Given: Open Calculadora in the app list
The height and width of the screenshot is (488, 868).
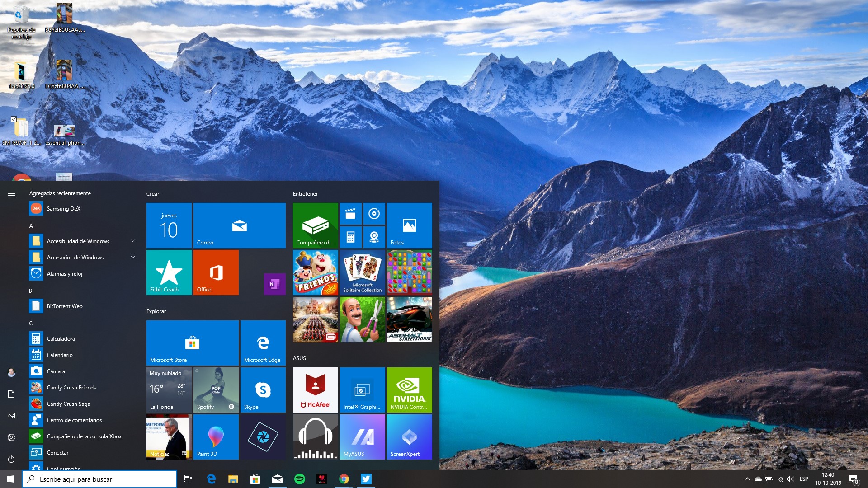Looking at the screenshot, I should [82, 339].
